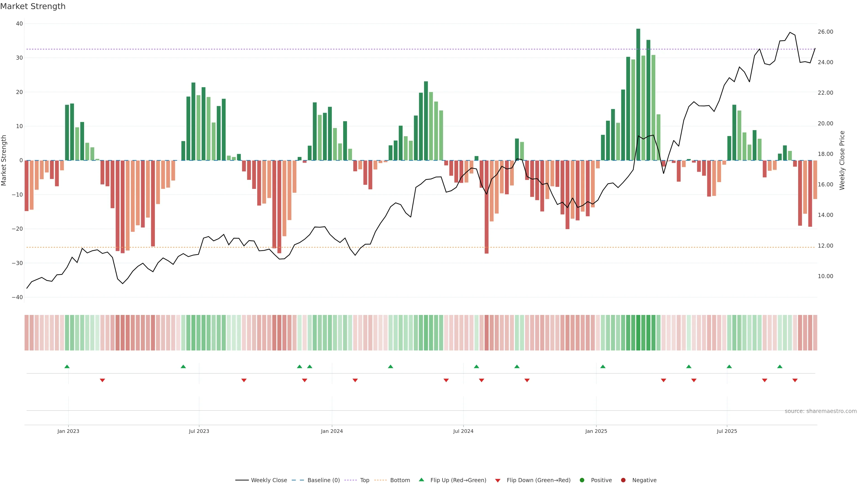This screenshot has width=868, height=488.
Task: Click first red flip-down marker after Jan 2023
Action: coord(102,380)
